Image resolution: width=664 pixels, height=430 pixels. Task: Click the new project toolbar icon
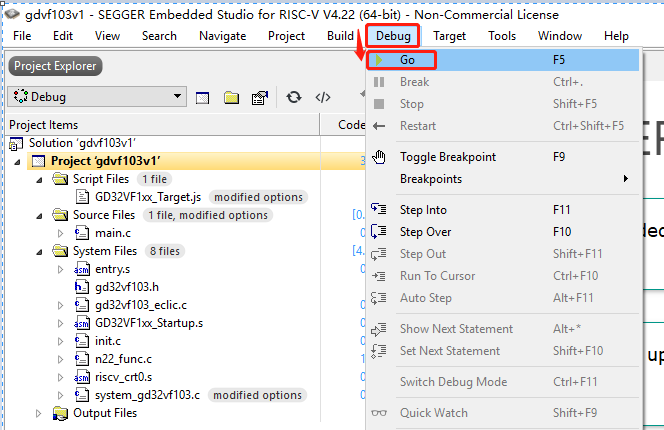point(202,98)
